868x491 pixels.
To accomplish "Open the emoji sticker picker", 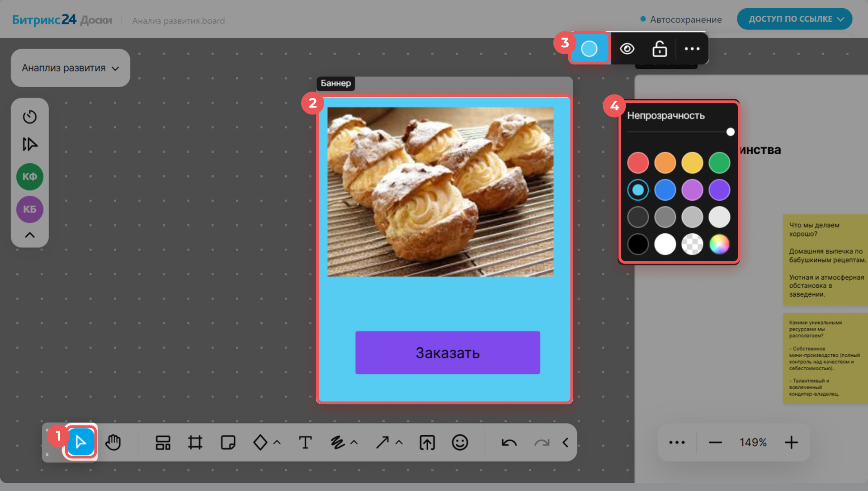I will [460, 442].
